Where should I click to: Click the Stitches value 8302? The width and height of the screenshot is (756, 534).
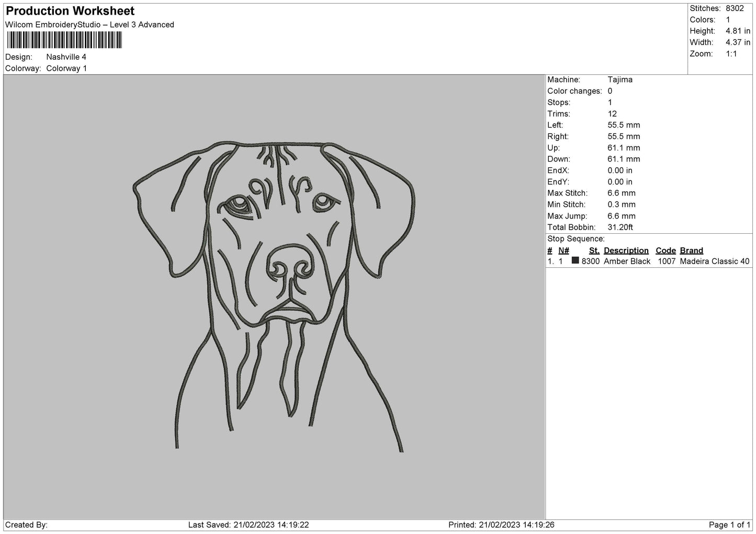735,8
